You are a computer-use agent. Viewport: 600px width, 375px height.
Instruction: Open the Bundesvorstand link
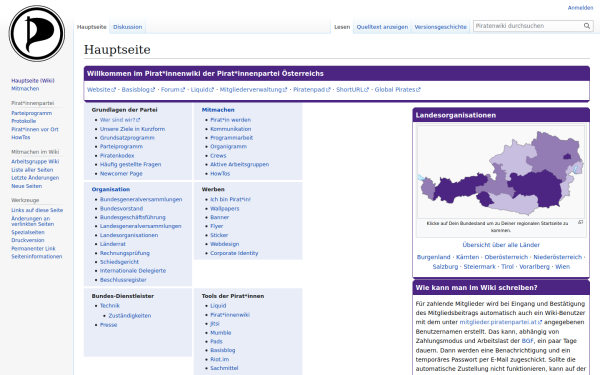point(121,209)
